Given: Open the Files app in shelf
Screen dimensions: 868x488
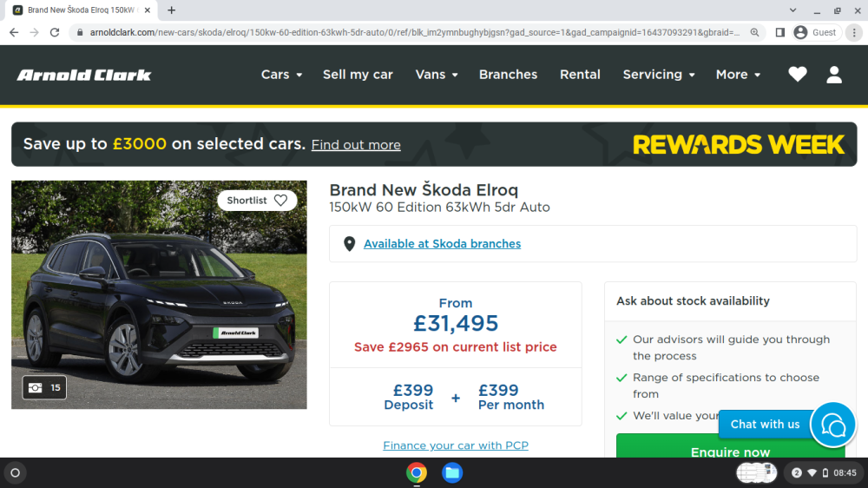Looking at the screenshot, I should point(452,472).
